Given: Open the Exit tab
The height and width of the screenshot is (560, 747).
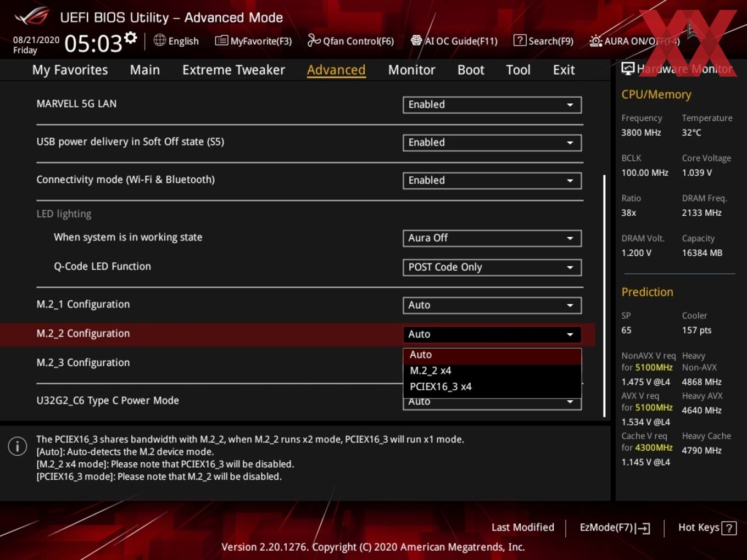Looking at the screenshot, I should 564,70.
